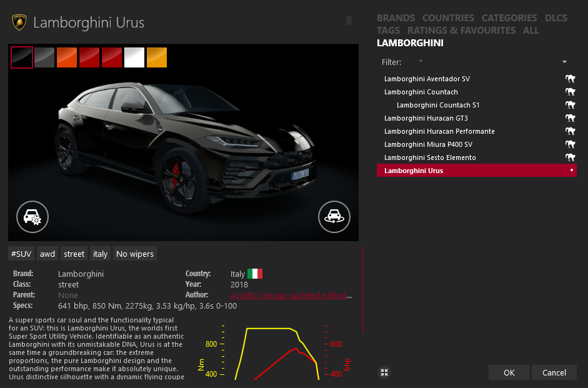
Task: Click the Specs line 641 bhp, 850 Nm
Action: click(147, 306)
